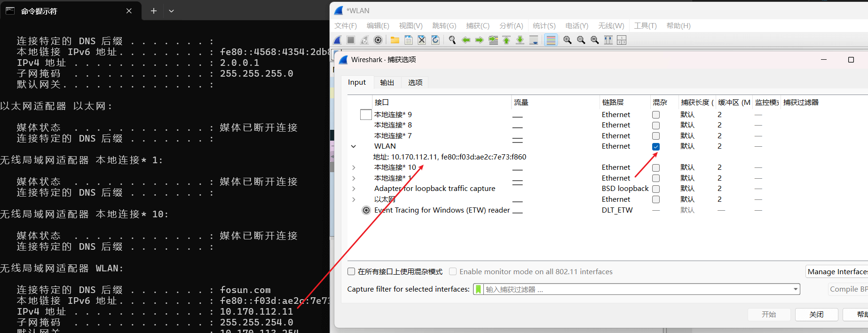Focus the capture filter input field
This screenshot has height=333, width=868.
pos(637,289)
